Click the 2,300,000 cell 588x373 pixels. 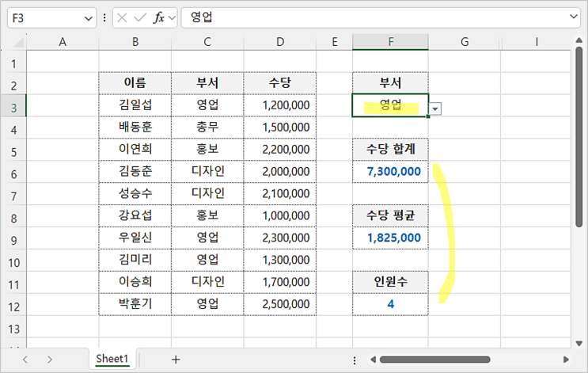(280, 238)
